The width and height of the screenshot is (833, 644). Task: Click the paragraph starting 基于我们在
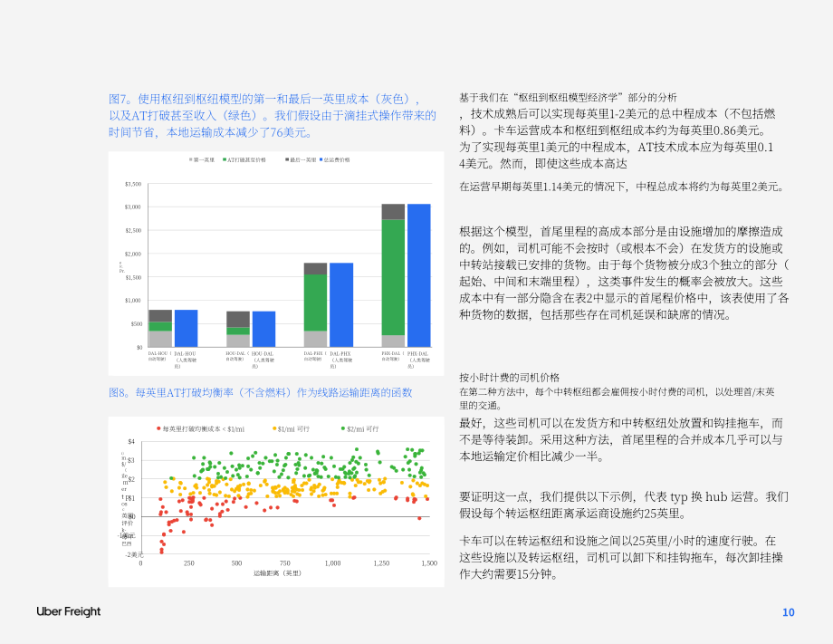(x=618, y=130)
